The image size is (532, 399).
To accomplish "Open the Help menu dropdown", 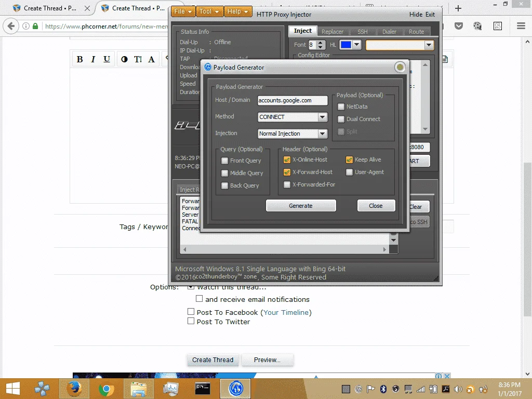I will pos(238,11).
